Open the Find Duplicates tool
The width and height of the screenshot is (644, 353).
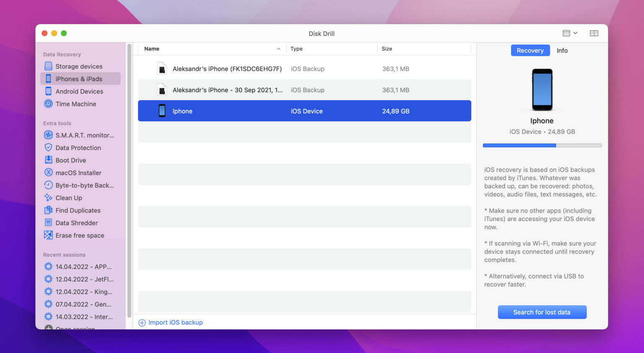click(78, 210)
